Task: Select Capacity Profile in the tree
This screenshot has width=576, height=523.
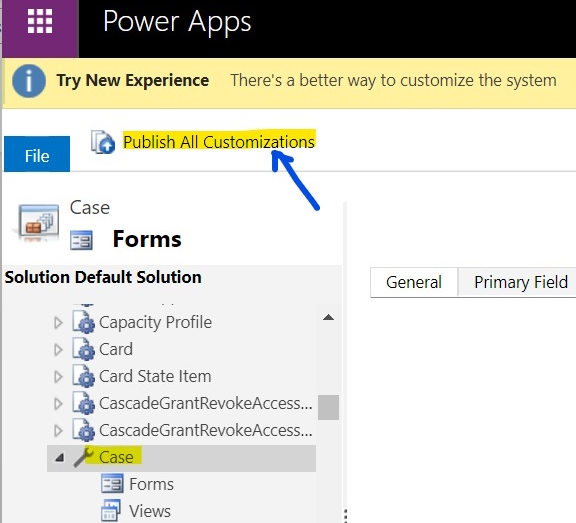Action: coord(155,322)
